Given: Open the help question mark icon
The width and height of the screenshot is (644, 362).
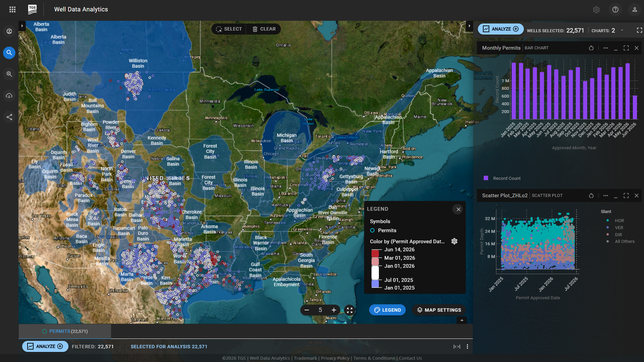Looking at the screenshot, I should [615, 10].
